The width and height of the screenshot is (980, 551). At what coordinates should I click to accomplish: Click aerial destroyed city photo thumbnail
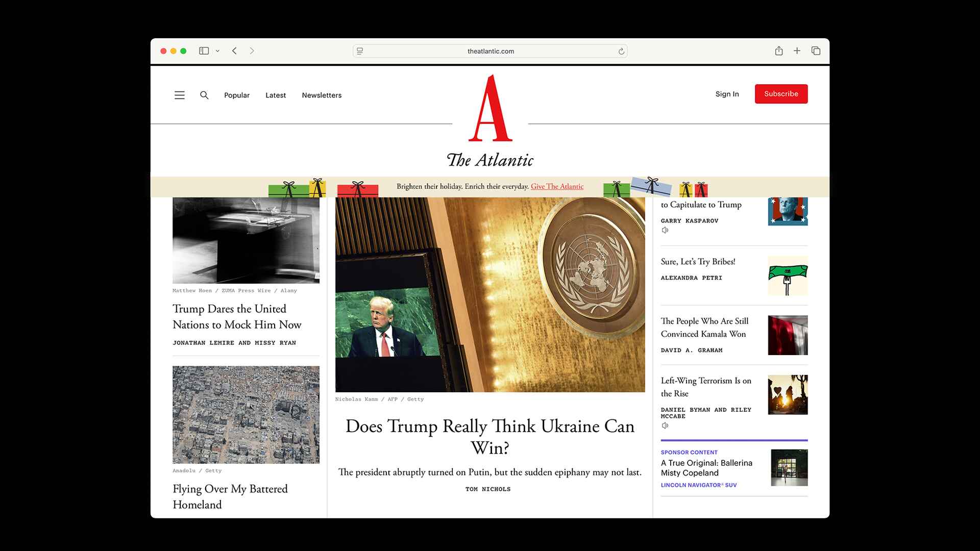point(246,415)
